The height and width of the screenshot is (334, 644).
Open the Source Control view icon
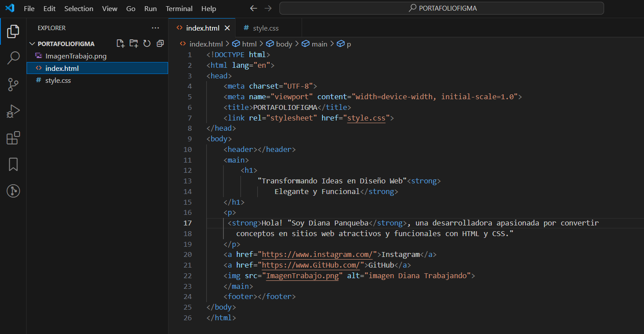[x=13, y=84]
